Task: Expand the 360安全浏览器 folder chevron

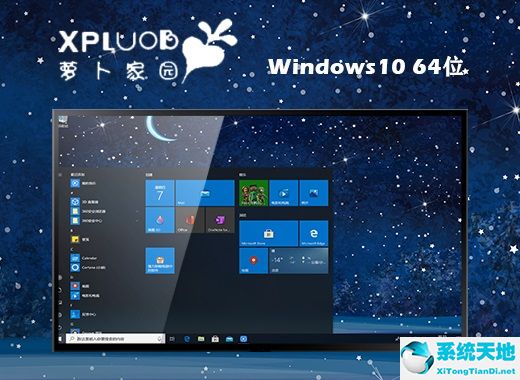Action: (137, 211)
